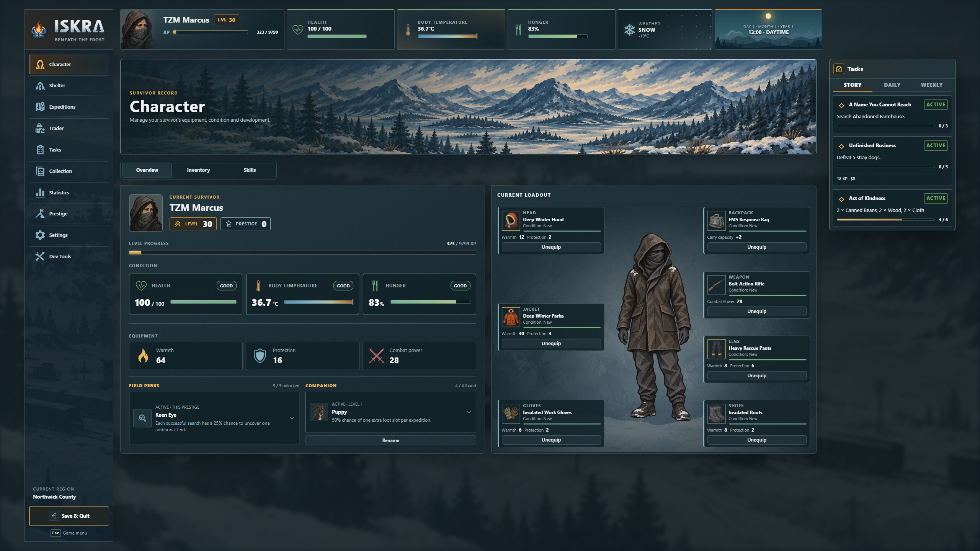Click the Deep Winter Parka item icon
Image resolution: width=980 pixels, height=551 pixels.
[511, 317]
